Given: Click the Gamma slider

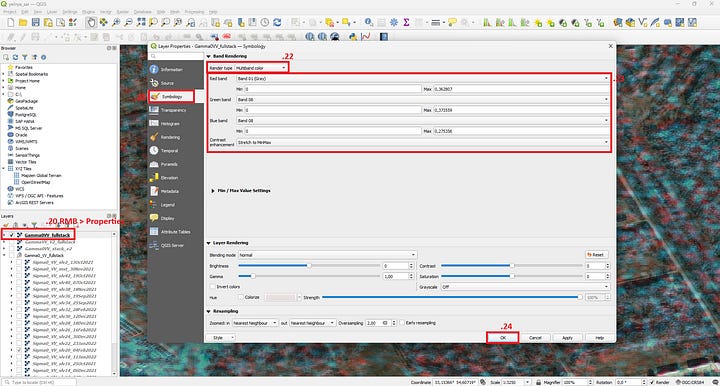Looking at the screenshot, I should click(309, 276).
